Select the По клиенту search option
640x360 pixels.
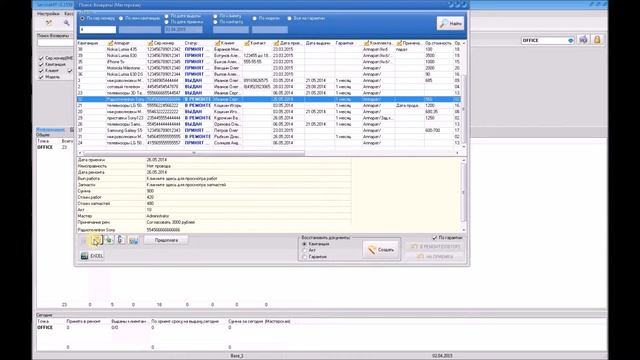point(215,16)
